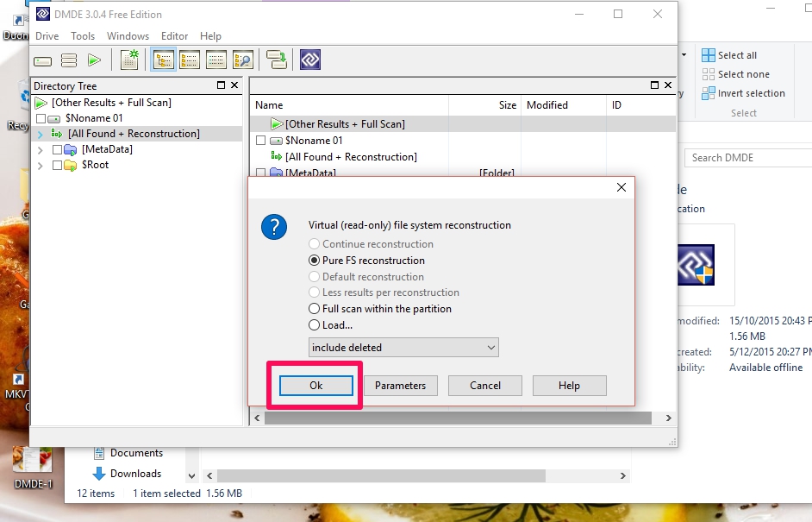The height and width of the screenshot is (522, 812).
Task: Click the Ok button
Action: 315,386
